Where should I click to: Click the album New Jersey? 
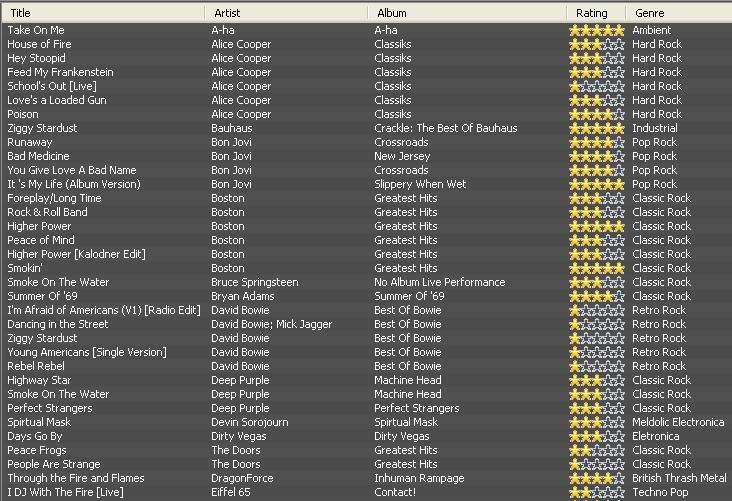pyautogui.click(x=402, y=156)
